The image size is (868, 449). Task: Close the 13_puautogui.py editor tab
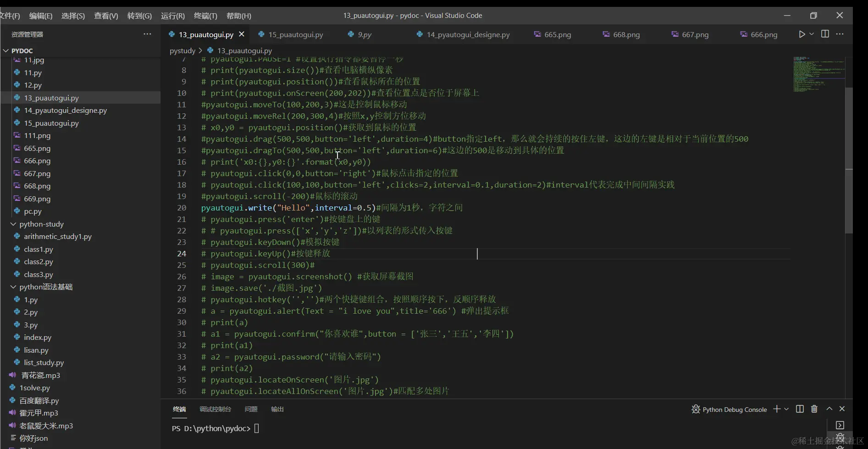coord(242,34)
